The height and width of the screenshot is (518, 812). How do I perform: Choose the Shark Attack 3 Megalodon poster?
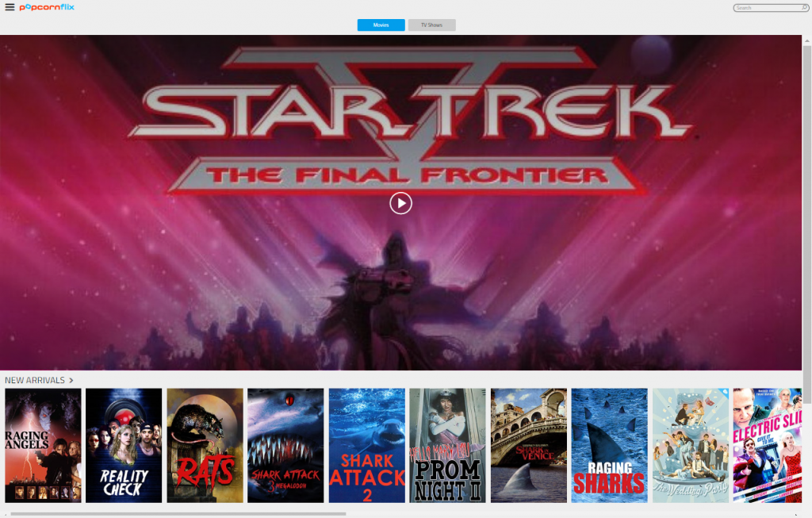coord(285,446)
